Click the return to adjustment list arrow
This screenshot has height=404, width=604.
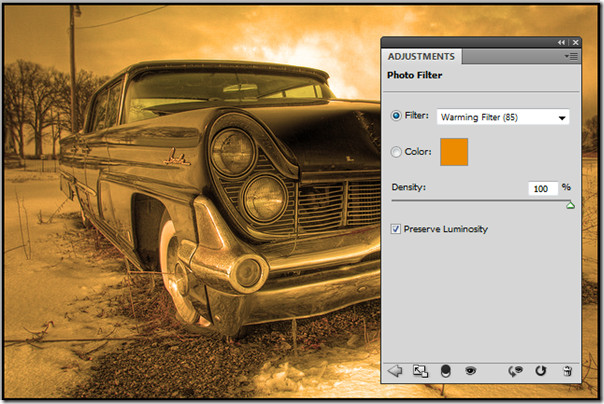[x=395, y=371]
